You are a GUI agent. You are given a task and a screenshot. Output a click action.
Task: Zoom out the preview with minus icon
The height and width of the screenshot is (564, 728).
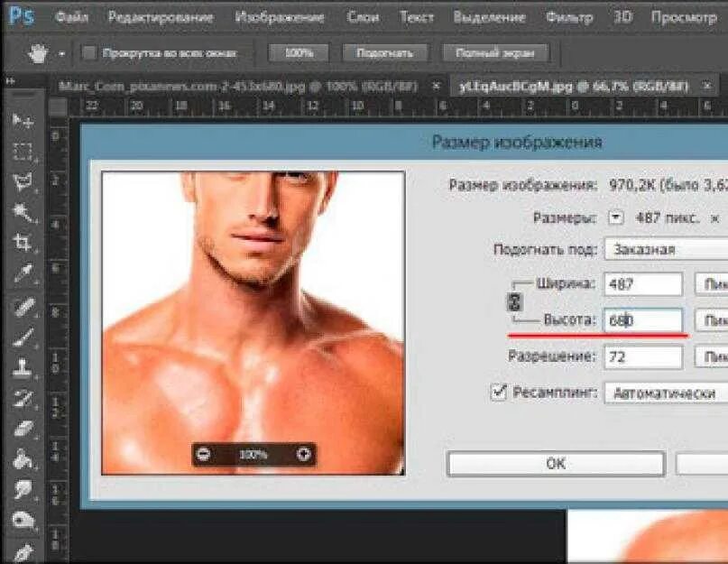click(204, 454)
